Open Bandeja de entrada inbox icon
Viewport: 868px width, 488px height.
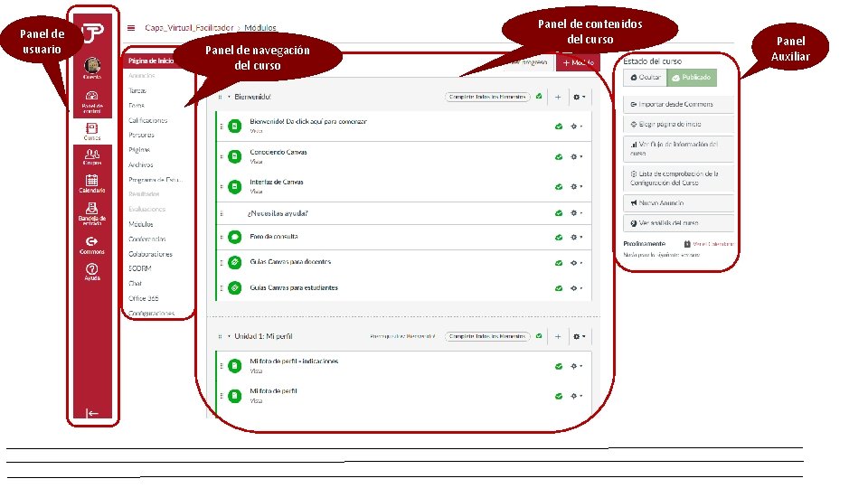[92, 208]
